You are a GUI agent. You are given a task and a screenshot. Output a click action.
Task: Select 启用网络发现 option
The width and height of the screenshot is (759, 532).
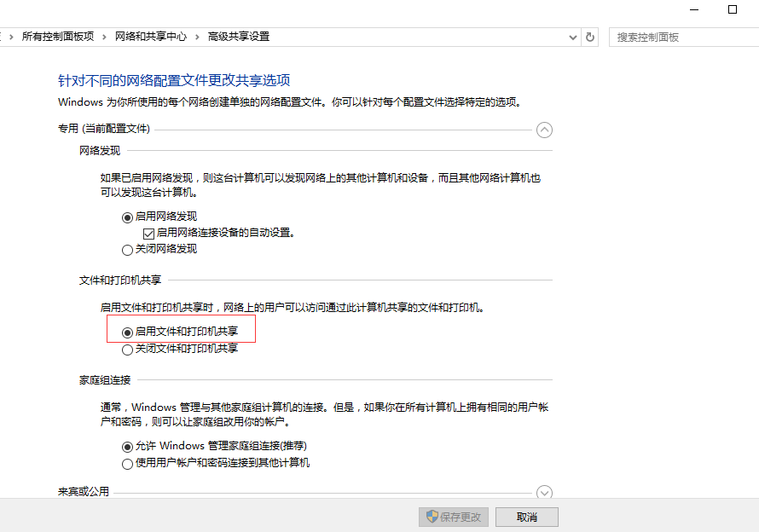click(126, 216)
